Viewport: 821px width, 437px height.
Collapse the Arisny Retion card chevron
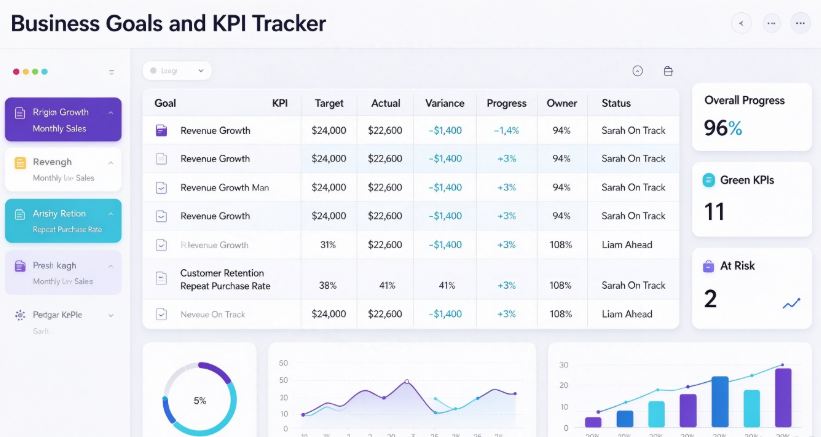tap(111, 214)
